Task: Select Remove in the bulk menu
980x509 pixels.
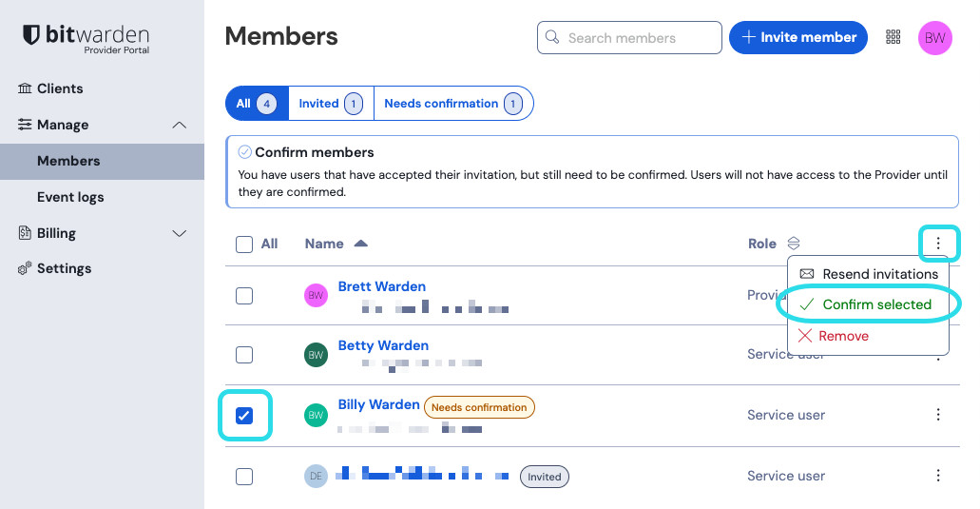Action: pyautogui.click(x=843, y=336)
